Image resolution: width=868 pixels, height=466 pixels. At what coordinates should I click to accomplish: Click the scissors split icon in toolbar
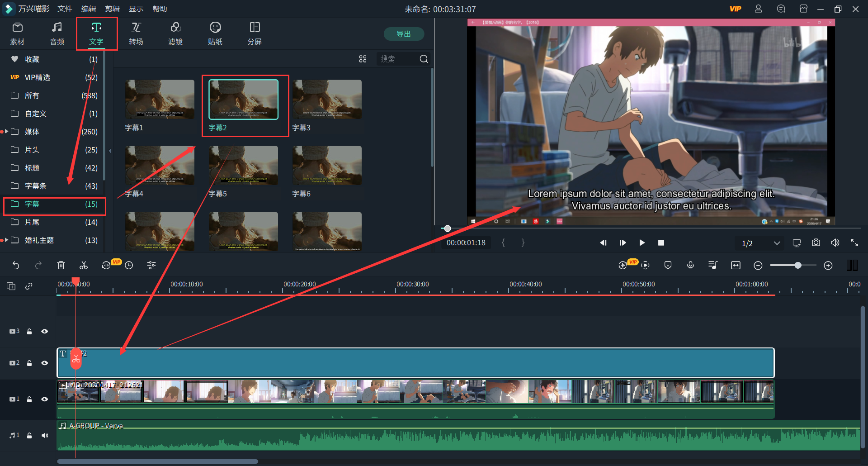pyautogui.click(x=84, y=266)
